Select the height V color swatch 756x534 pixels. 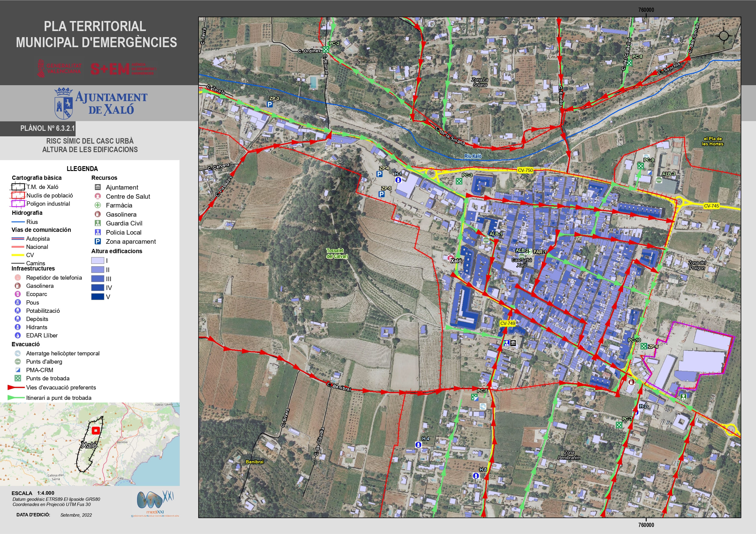coord(97,296)
